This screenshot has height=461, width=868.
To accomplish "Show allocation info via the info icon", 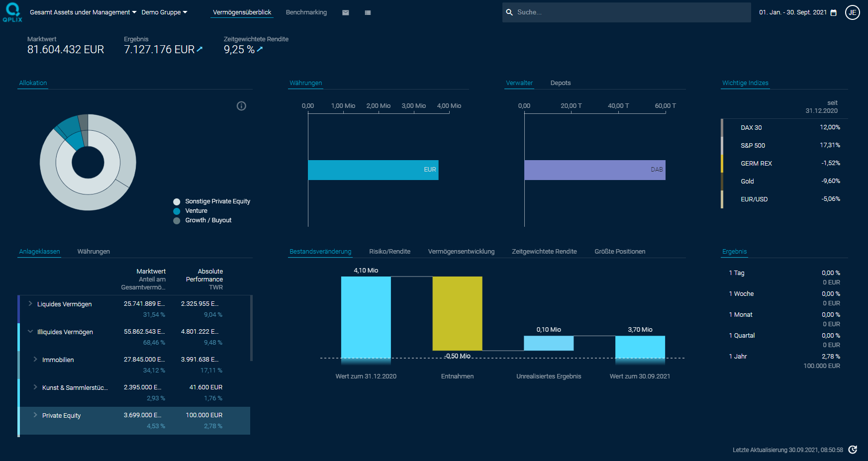I will point(241,106).
